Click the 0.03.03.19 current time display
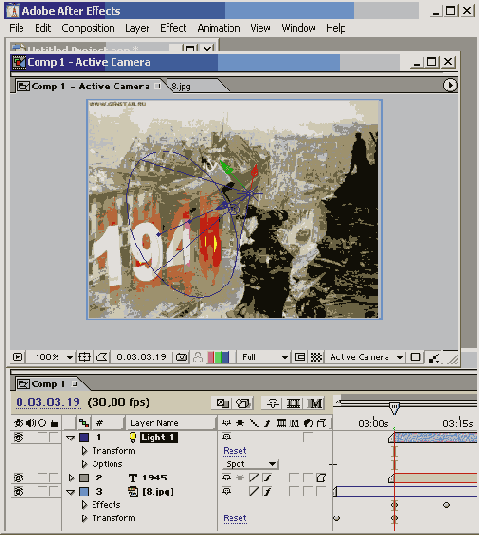 coord(48,402)
